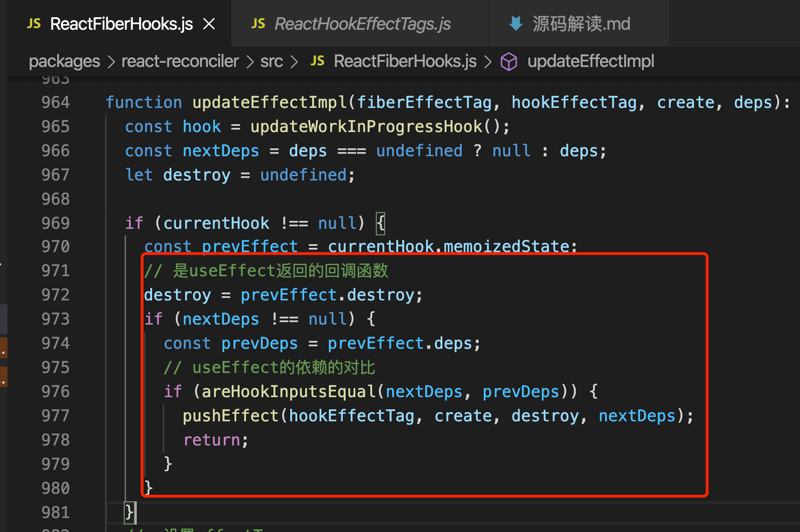Image resolution: width=800 pixels, height=532 pixels.
Task: Click line number 964 in gutter
Action: [x=56, y=102]
